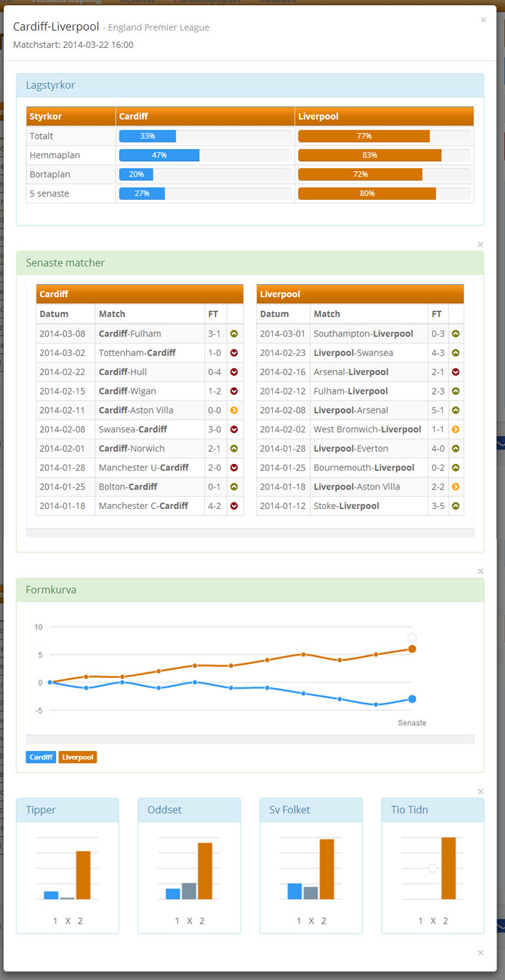Viewport: 505px width, 980px height.
Task: Click the win icon for Southampton-Liverpool row
Action: 456,334
